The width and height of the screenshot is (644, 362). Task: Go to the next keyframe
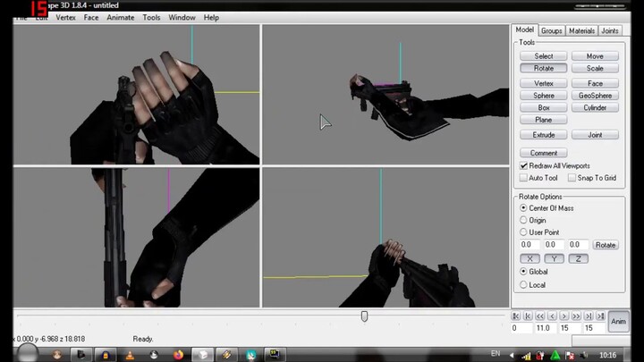589,316
